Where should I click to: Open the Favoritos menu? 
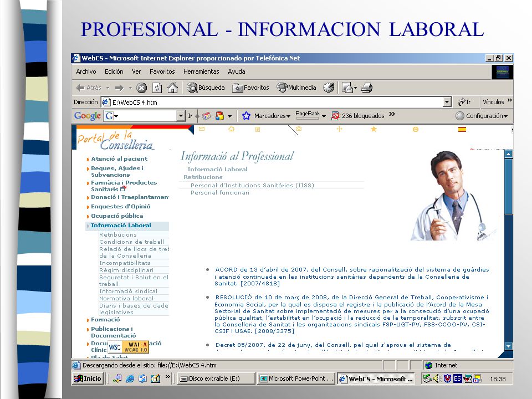click(162, 71)
